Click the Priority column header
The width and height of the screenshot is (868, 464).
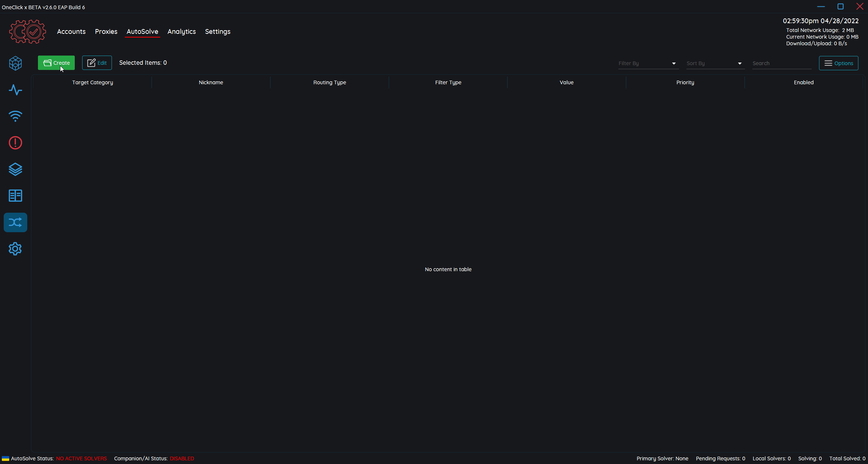tap(685, 82)
